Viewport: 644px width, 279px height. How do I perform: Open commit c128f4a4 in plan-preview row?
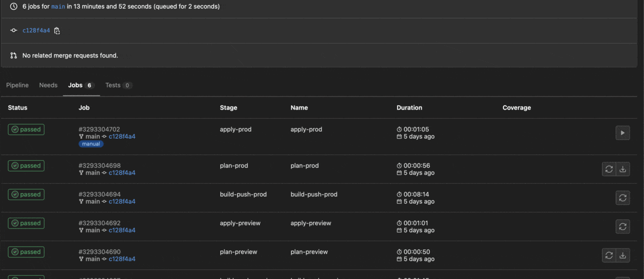click(x=122, y=259)
